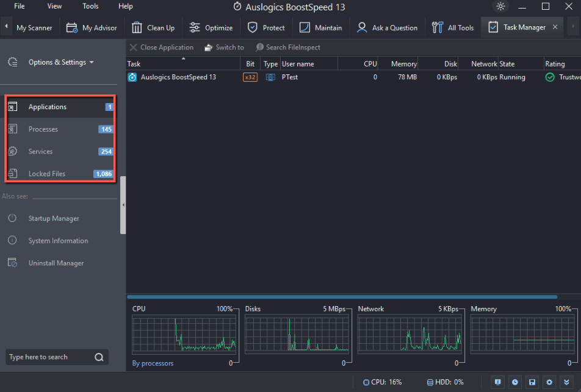The image size is (581, 392).
Task: Click the Locked Files icon
Action: point(13,173)
